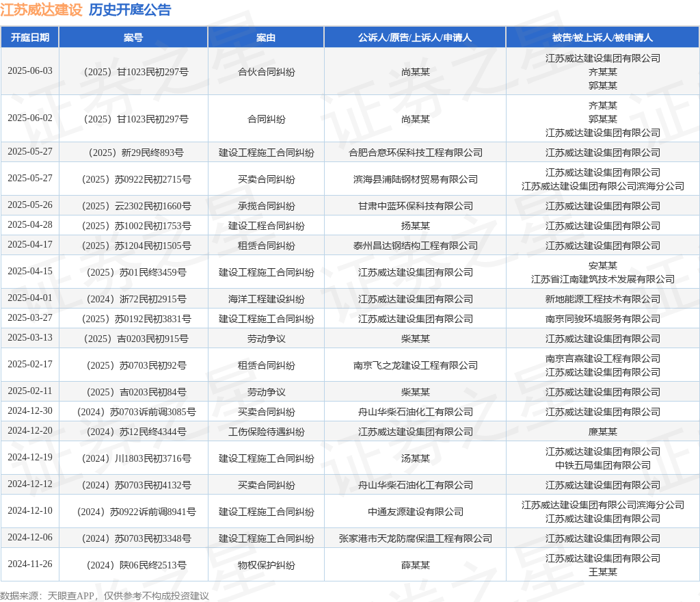Select the 物权保护纠纷 cell
Viewport: 700px width, 602px height.
[x=266, y=565]
